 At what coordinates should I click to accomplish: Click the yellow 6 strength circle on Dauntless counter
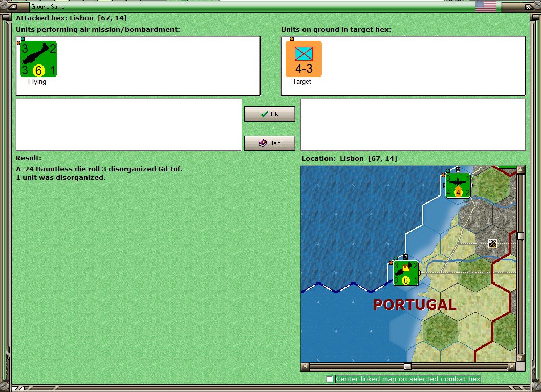38,71
